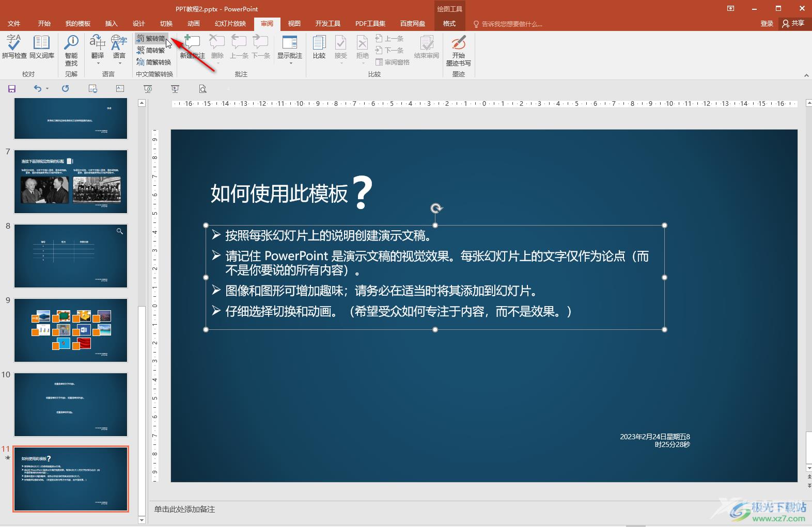Switch to the 视图 tab
This screenshot has width=812, height=527.
coord(294,24)
